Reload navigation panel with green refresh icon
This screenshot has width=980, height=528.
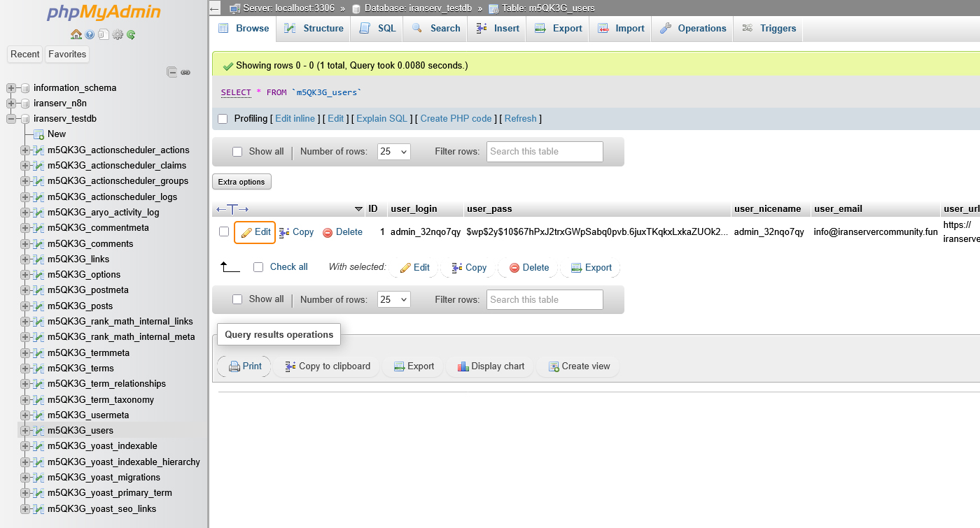click(131, 34)
